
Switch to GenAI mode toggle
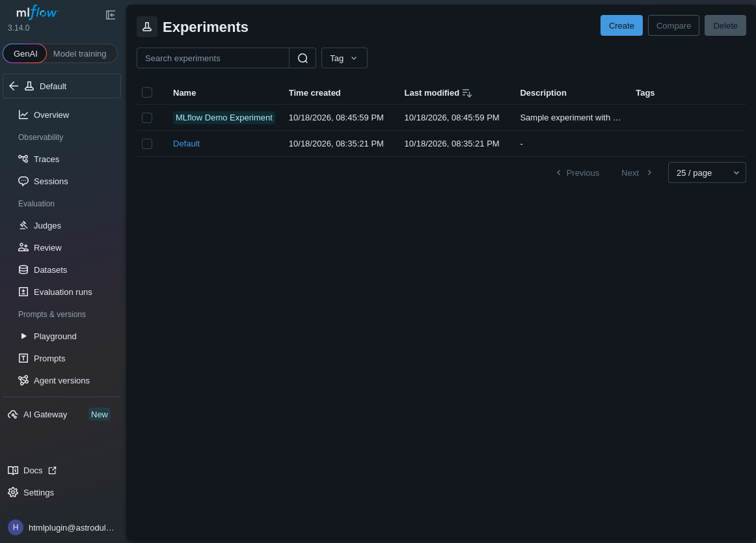25,53
